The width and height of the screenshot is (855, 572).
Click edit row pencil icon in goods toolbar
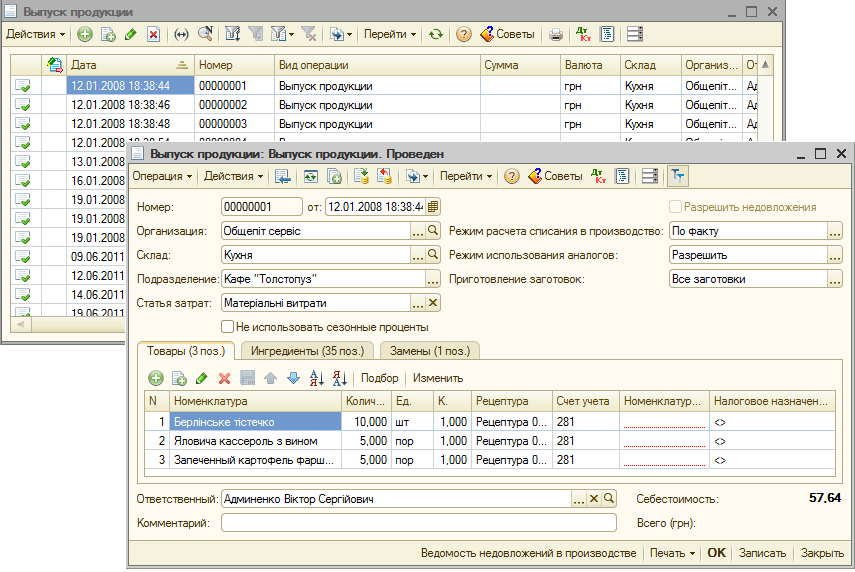[202, 378]
